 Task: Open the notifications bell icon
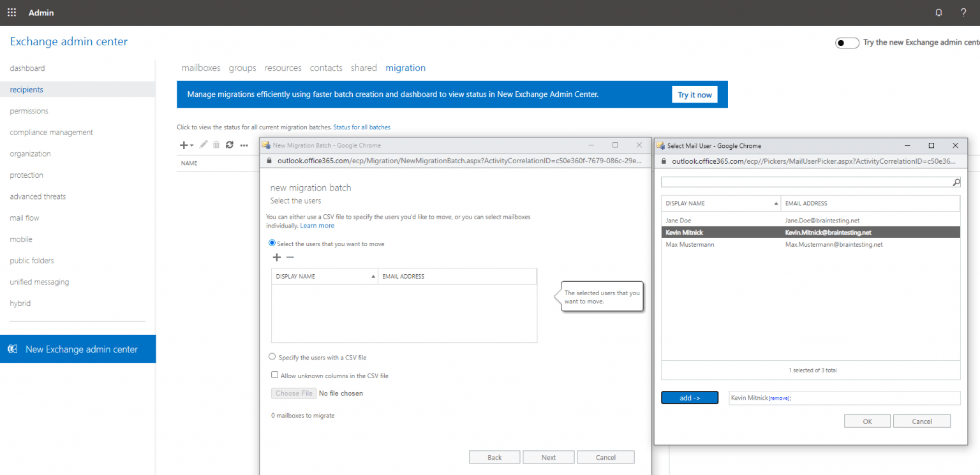[938, 12]
